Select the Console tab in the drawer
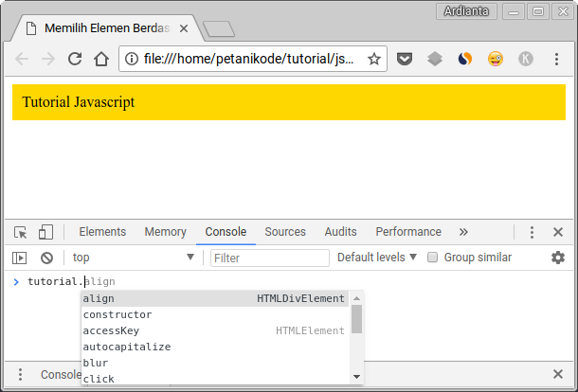This screenshot has width=578, height=392. pyautogui.click(x=61, y=374)
